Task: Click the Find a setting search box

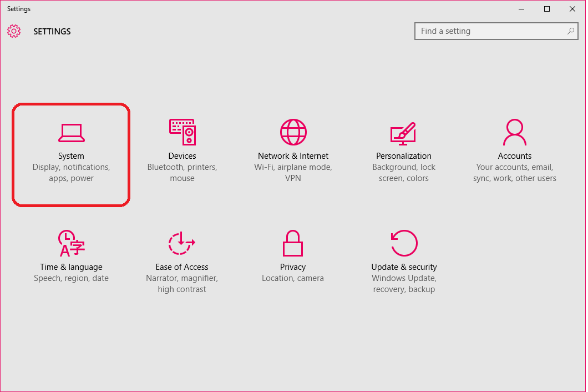Action: [488, 31]
